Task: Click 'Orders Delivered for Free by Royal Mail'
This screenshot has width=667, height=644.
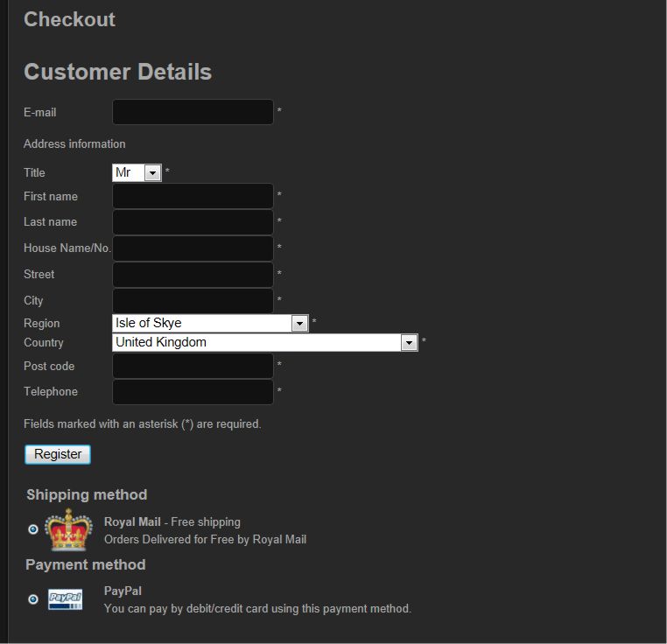Action: (x=205, y=539)
